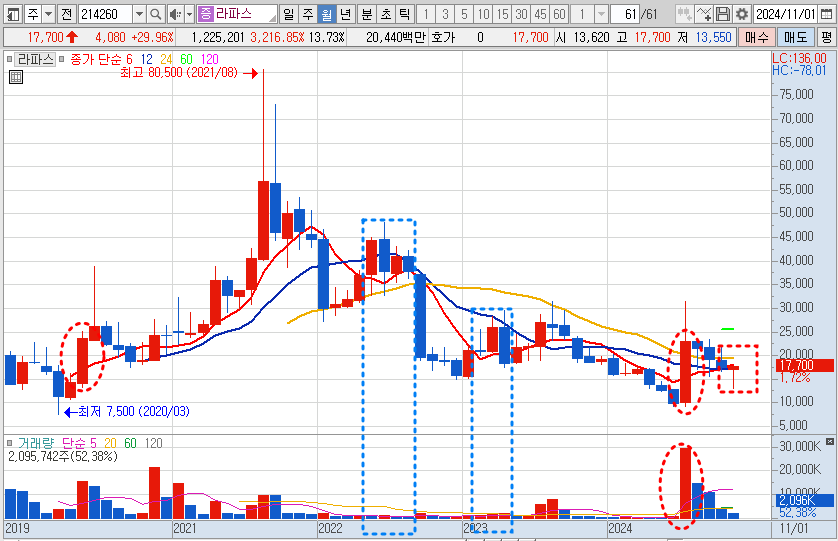Click the volume moving average 5 legend
The width and height of the screenshot is (838, 541).
point(94,443)
